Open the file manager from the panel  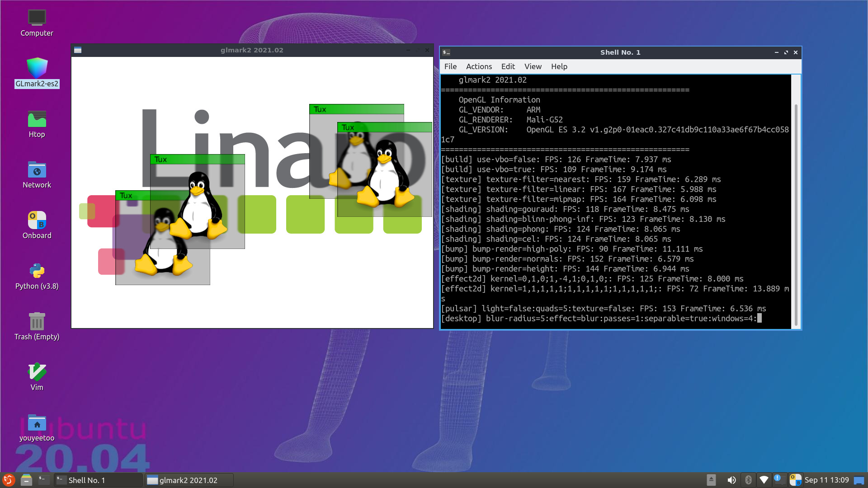click(x=26, y=480)
